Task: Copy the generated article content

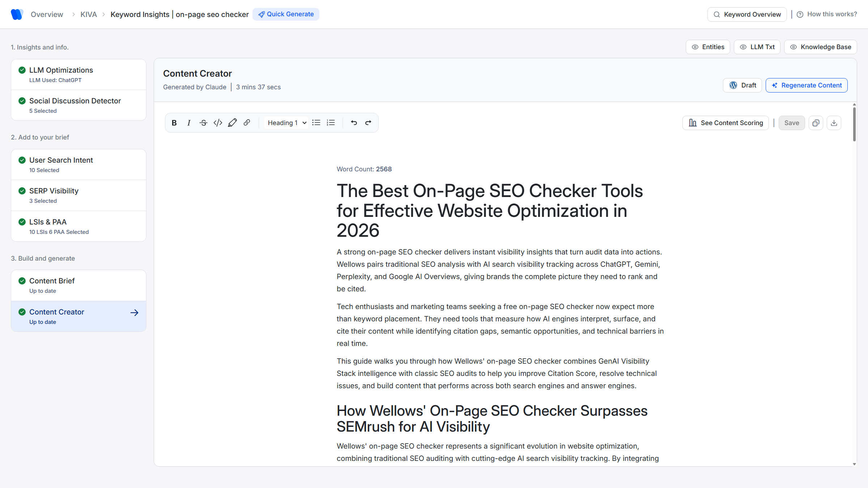Action: pyautogui.click(x=816, y=123)
